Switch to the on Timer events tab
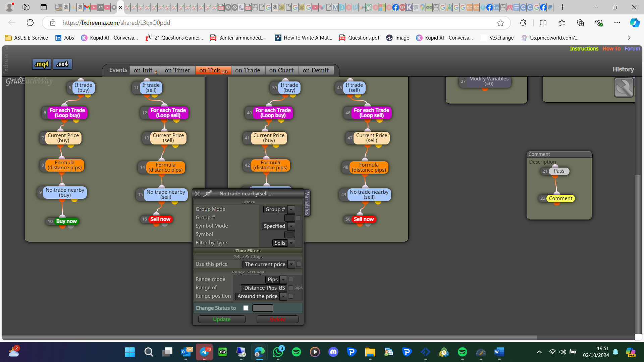The image size is (644, 362). [177, 70]
